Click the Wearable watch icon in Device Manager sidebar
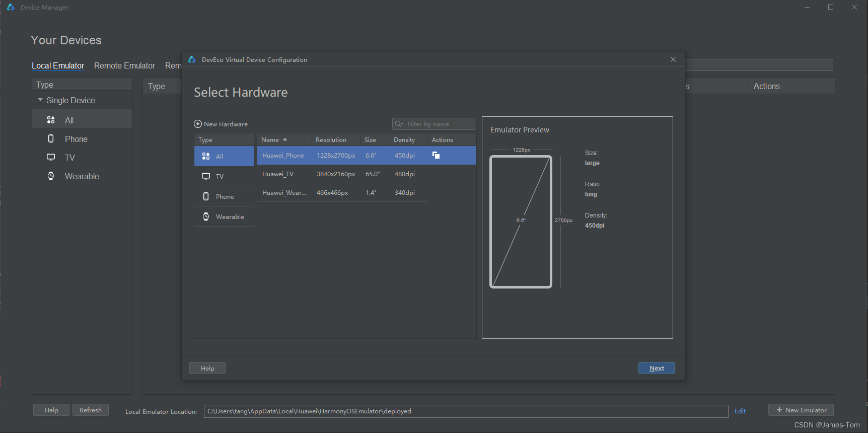 pos(51,176)
